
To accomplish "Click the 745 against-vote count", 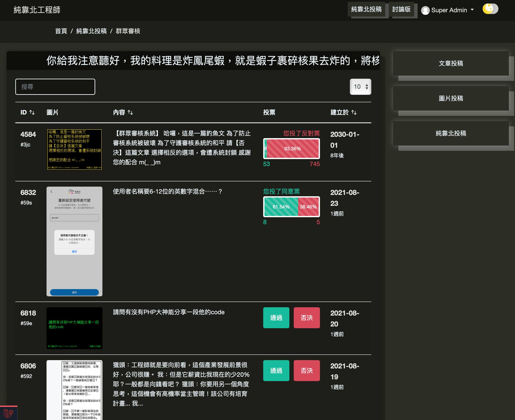I will tap(315, 164).
